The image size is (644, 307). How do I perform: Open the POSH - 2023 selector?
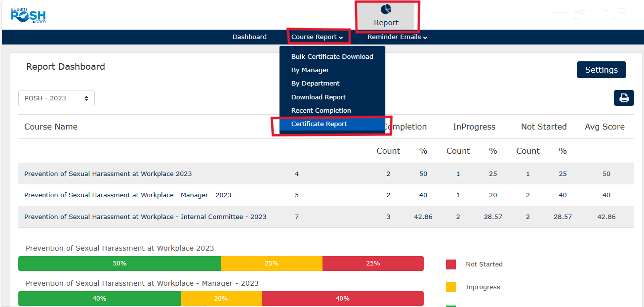(x=56, y=98)
